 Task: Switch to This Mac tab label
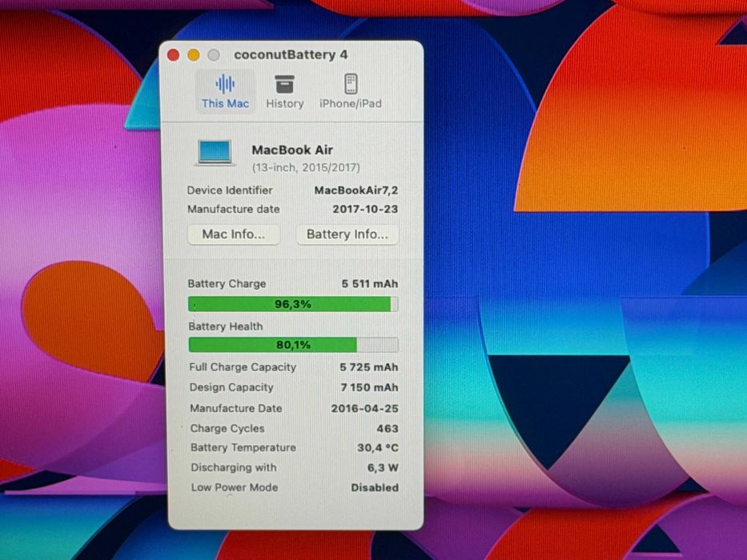[225, 103]
